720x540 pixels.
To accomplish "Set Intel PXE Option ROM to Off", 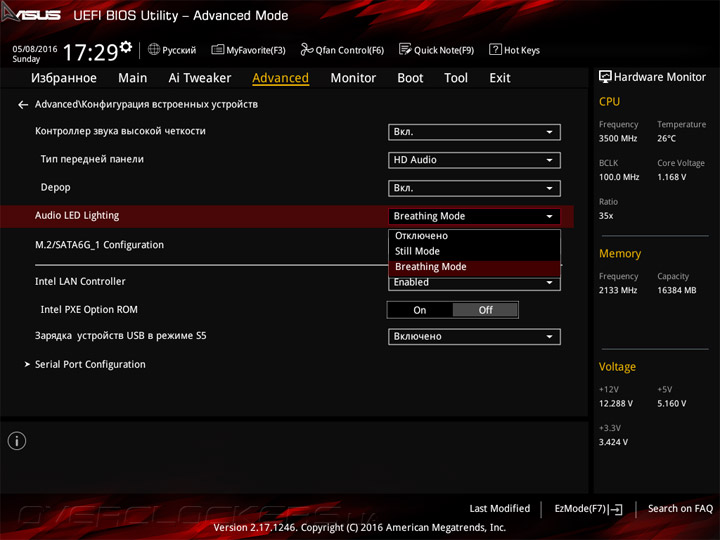I will [485, 310].
